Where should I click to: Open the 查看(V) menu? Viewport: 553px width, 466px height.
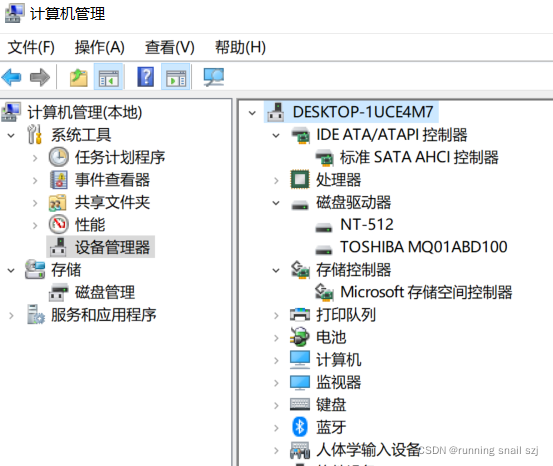[x=170, y=47]
